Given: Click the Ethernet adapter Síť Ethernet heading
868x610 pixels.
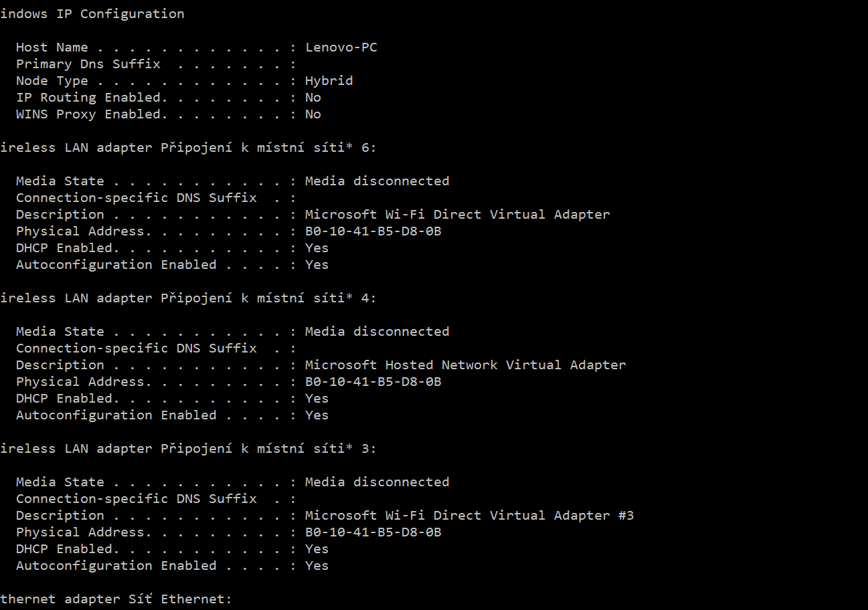Looking at the screenshot, I should point(116,599).
